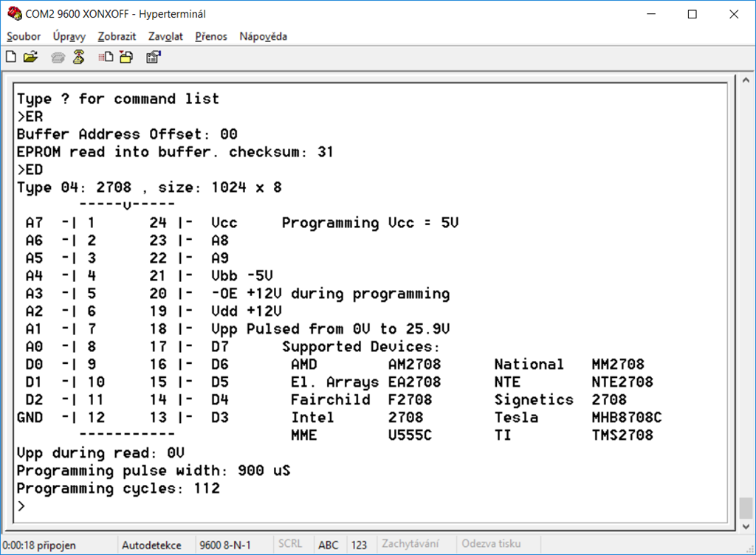This screenshot has height=555, width=756.
Task: Open connection Properties from the toolbar icon
Action: coord(154,57)
